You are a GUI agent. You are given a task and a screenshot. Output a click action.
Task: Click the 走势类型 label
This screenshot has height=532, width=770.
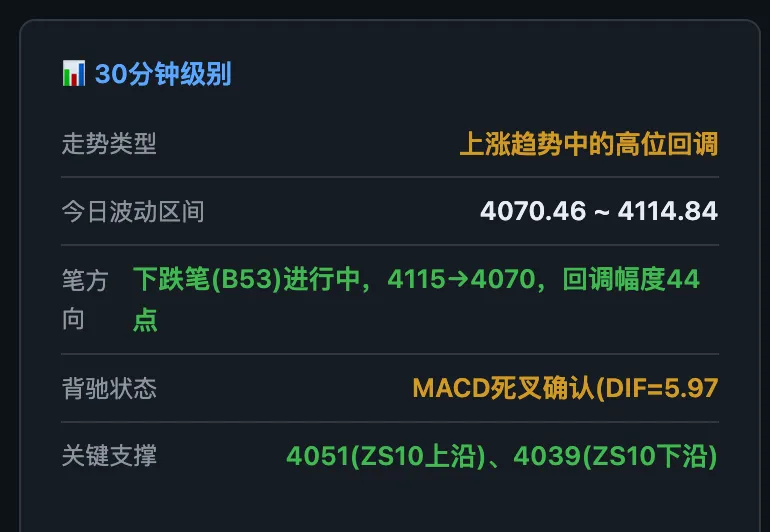(x=109, y=144)
